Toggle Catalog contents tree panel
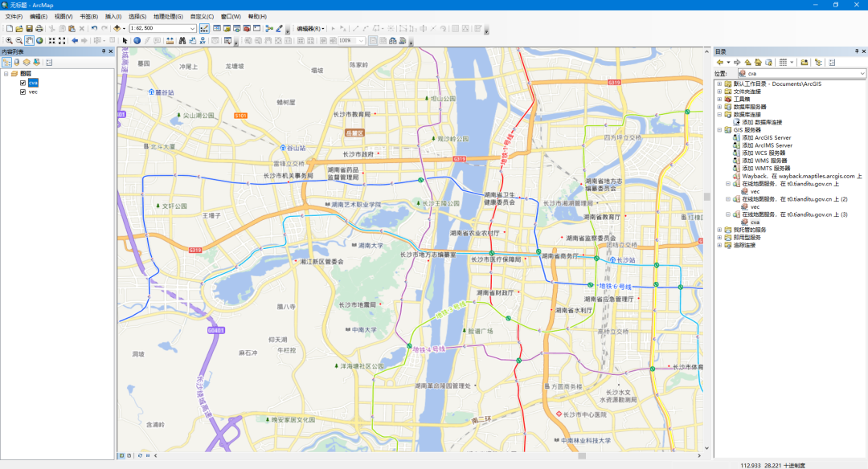This screenshot has width=868, height=469. pos(819,63)
